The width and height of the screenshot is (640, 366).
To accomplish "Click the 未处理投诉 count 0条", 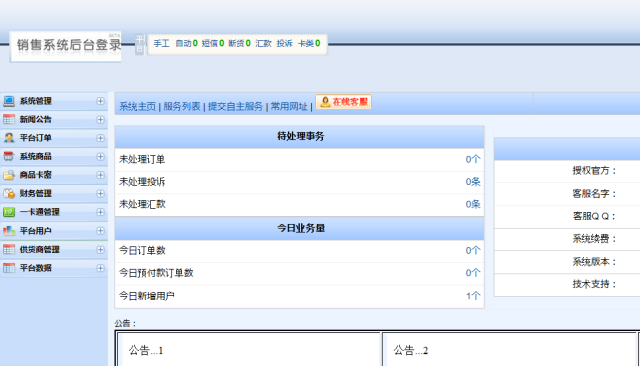I will click(x=473, y=182).
